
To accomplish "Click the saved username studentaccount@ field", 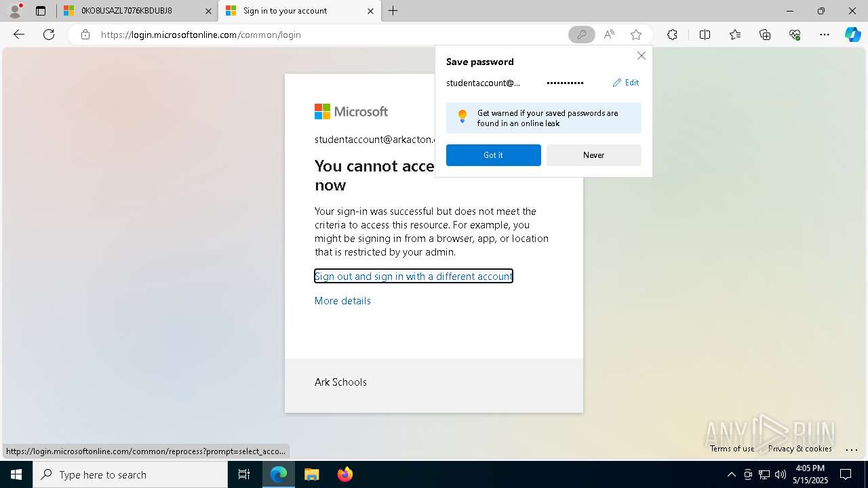I will click(x=484, y=83).
